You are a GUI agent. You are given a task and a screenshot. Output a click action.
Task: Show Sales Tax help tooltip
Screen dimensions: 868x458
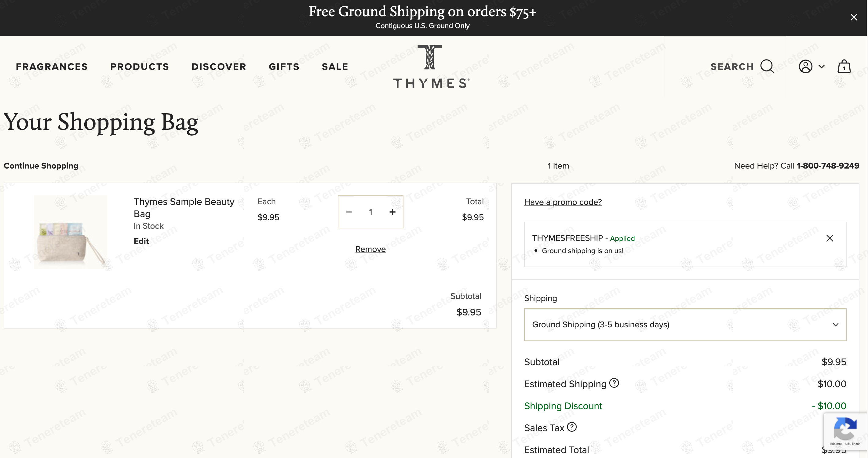pyautogui.click(x=571, y=427)
